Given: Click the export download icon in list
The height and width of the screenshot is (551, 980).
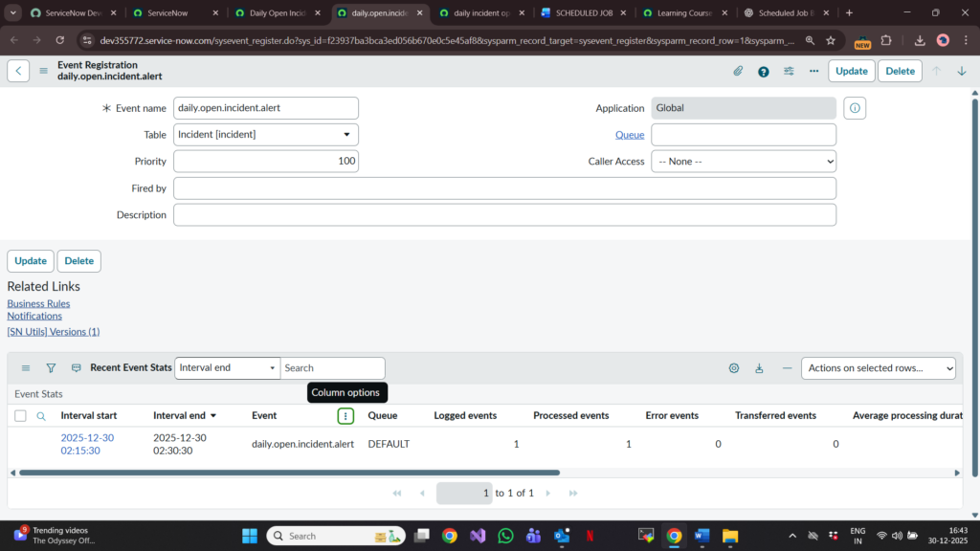Looking at the screenshot, I should [759, 368].
